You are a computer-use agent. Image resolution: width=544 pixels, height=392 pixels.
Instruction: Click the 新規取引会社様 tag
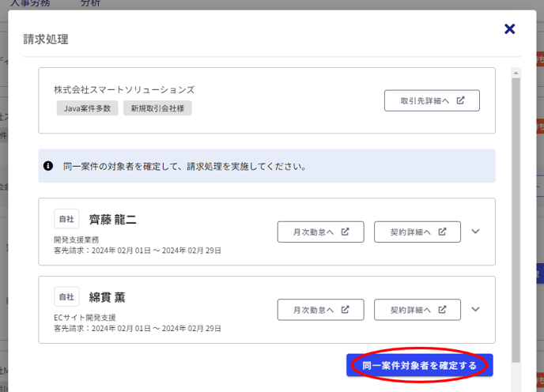157,108
